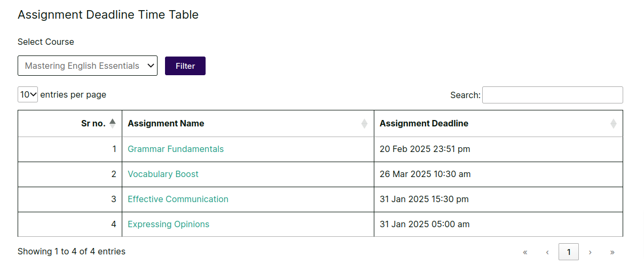Open Expressing Opinions assignment link
The image size is (644, 272).
[x=168, y=225]
